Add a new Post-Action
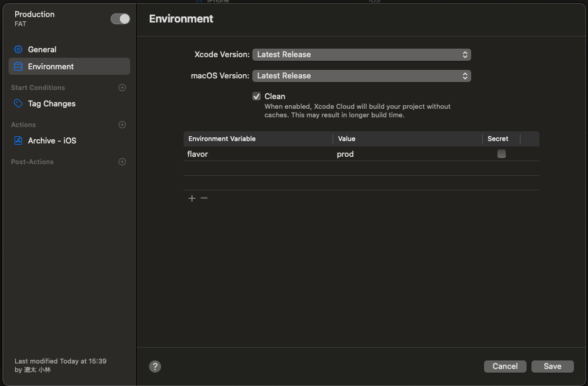Image resolution: width=588 pixels, height=386 pixels. [122, 162]
